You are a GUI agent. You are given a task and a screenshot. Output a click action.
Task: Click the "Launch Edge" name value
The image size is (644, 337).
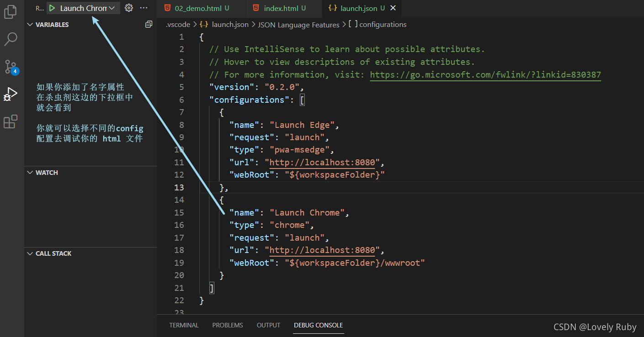click(x=302, y=125)
